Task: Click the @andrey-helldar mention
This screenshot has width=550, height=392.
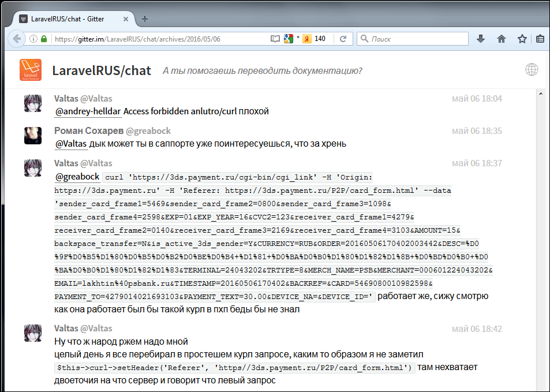Action: [88, 111]
